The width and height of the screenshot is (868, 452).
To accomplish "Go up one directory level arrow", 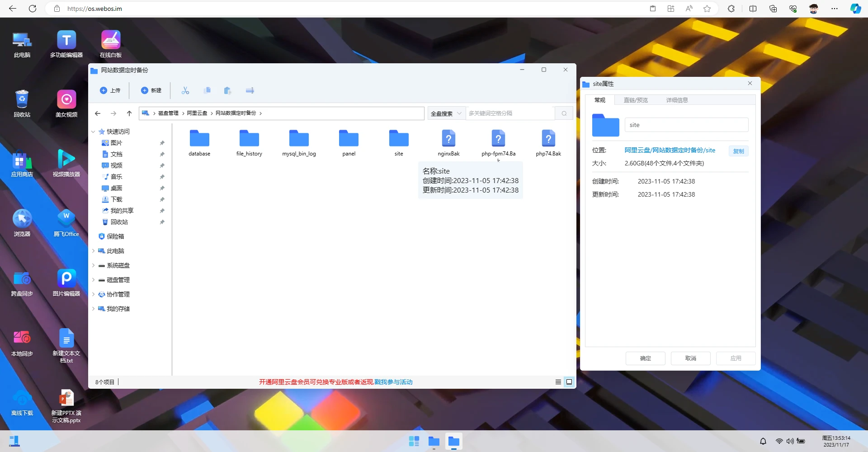I will tap(129, 113).
